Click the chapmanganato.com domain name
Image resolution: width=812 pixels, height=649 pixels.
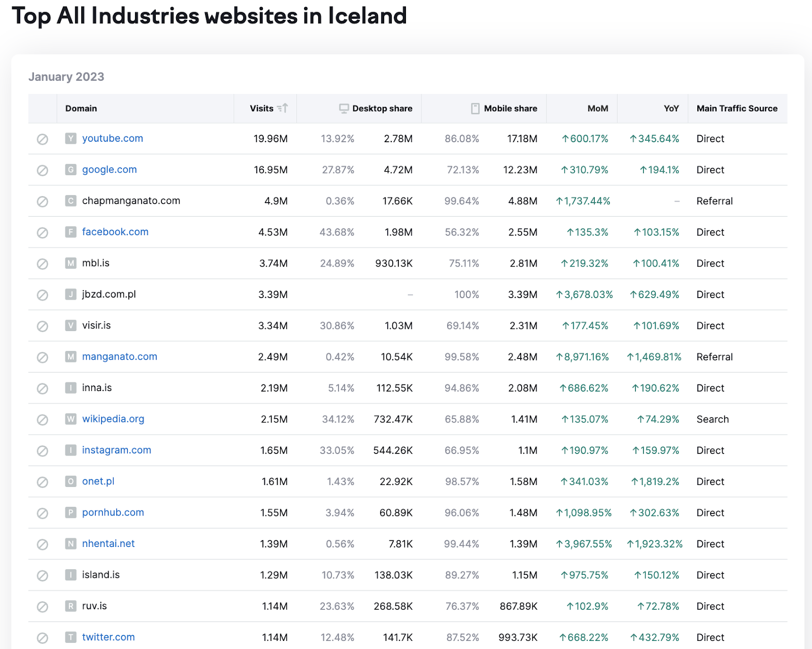pyautogui.click(x=131, y=201)
